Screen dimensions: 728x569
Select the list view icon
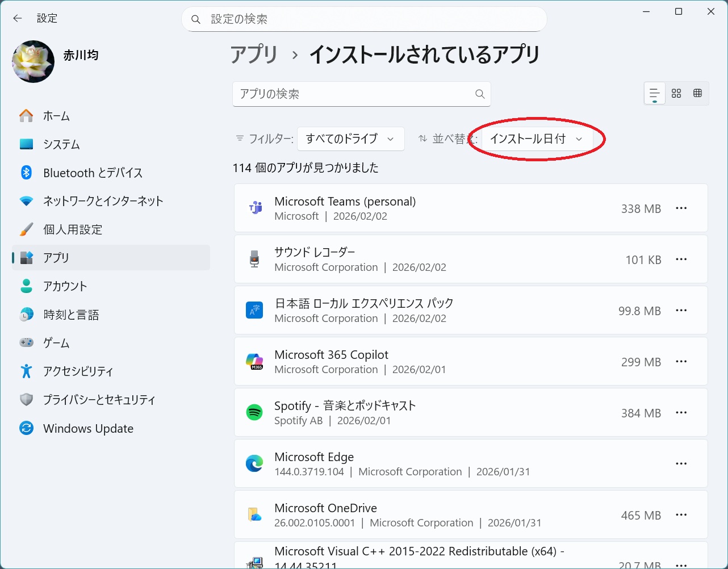point(654,94)
